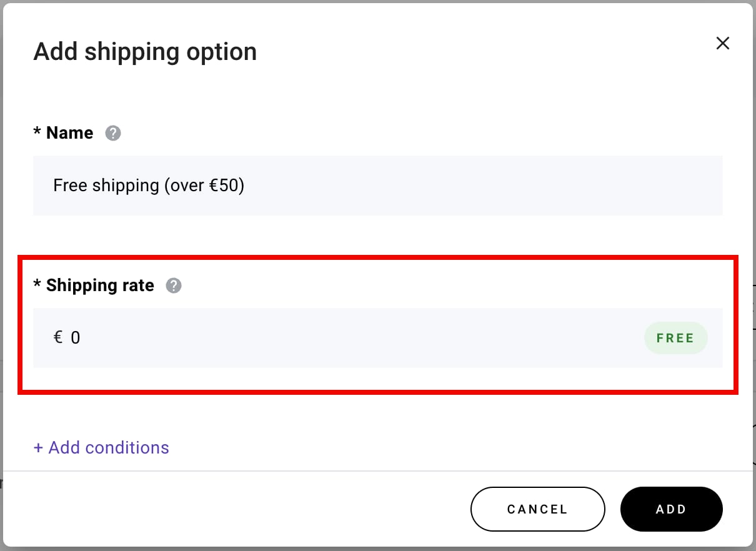The height and width of the screenshot is (551, 756).
Task: Dismiss the dialog using the X icon
Action: (722, 43)
